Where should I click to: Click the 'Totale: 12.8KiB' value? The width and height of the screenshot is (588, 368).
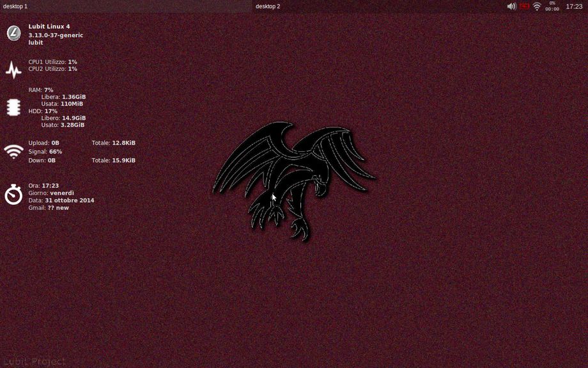pos(114,143)
